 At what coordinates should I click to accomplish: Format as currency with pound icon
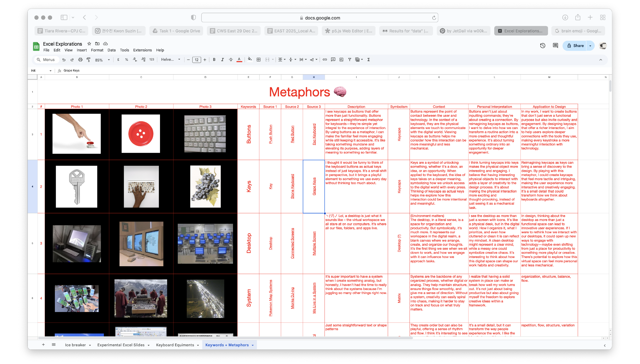pyautogui.click(x=118, y=60)
